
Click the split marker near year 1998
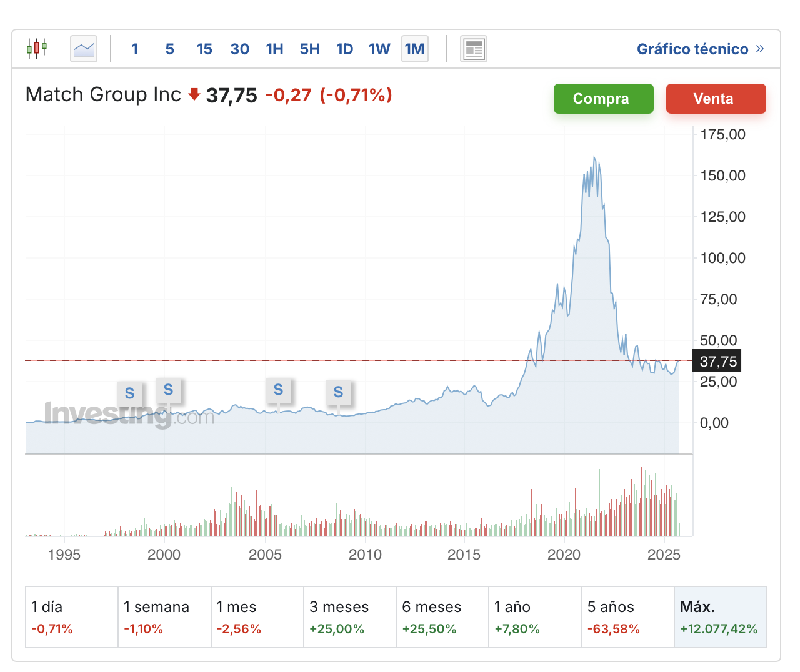(130, 393)
